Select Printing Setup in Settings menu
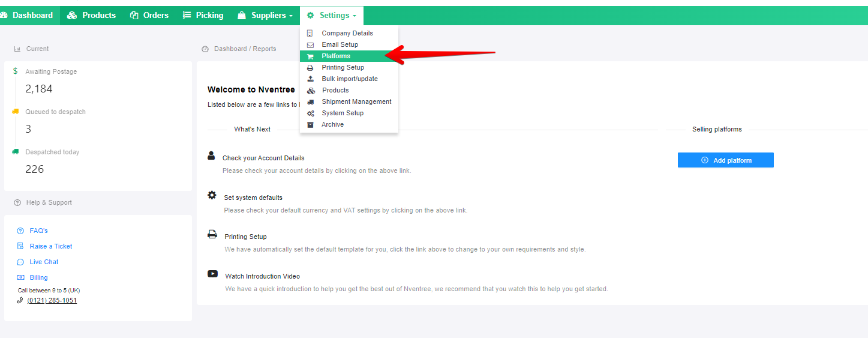The width and height of the screenshot is (868, 338). click(x=349, y=67)
